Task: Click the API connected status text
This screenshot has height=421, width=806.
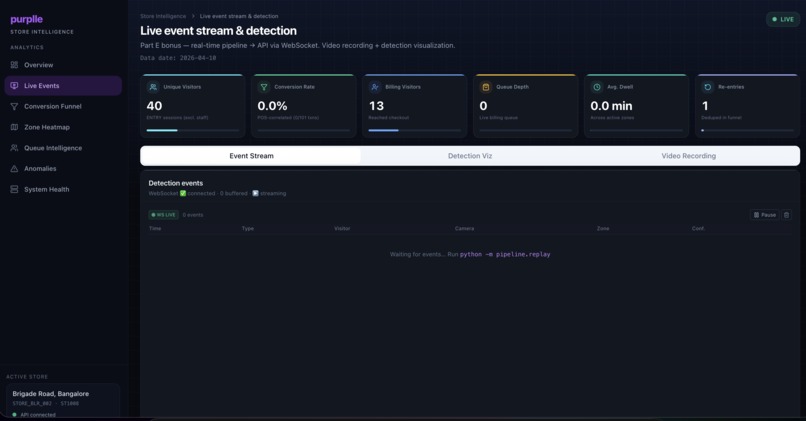Action: (38, 415)
